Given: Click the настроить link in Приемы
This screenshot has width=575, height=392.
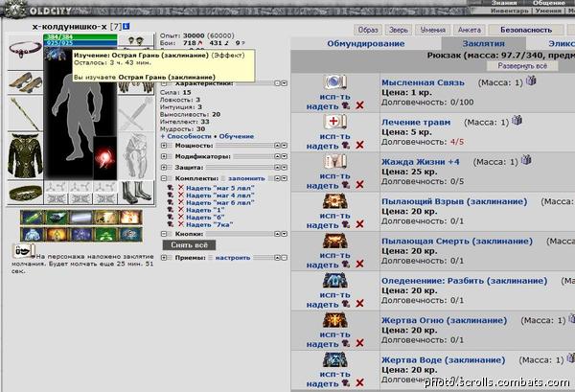Looking at the screenshot, I should pos(233,258).
